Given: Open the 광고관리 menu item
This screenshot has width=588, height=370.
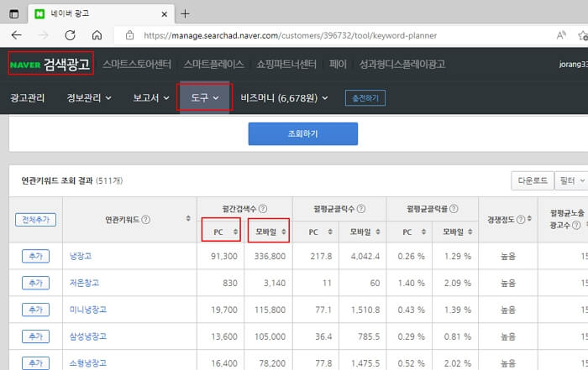Looking at the screenshot, I should (x=28, y=97).
